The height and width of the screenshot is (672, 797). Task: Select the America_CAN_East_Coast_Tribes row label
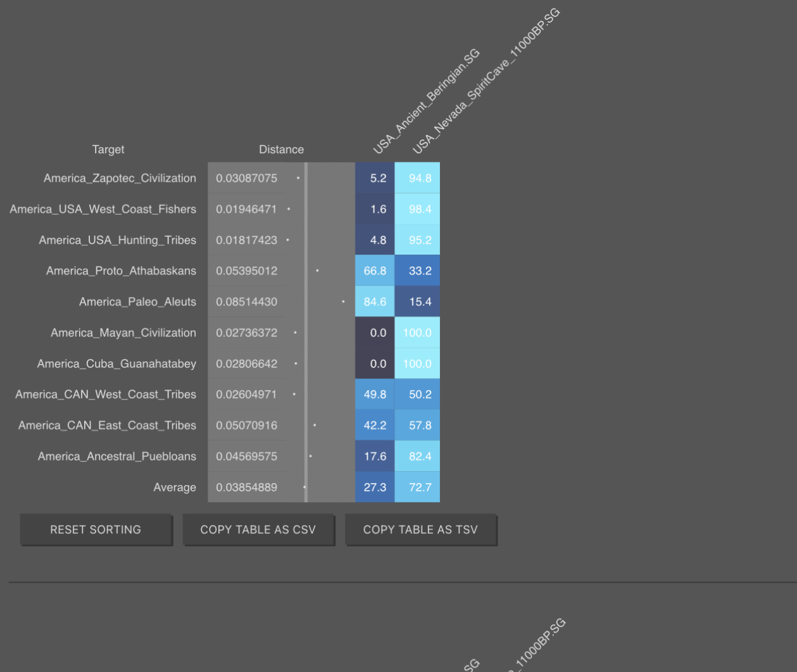click(x=107, y=425)
